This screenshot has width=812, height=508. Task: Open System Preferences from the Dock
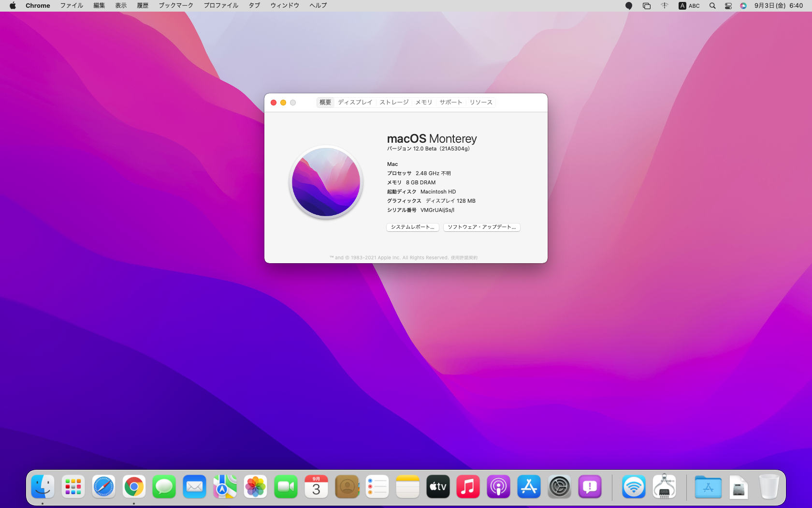(560, 487)
